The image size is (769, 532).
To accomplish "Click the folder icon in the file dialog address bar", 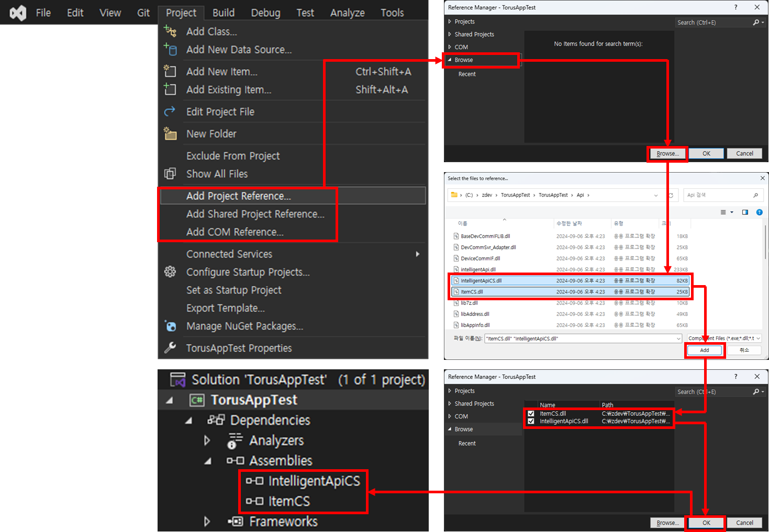I will (454, 195).
